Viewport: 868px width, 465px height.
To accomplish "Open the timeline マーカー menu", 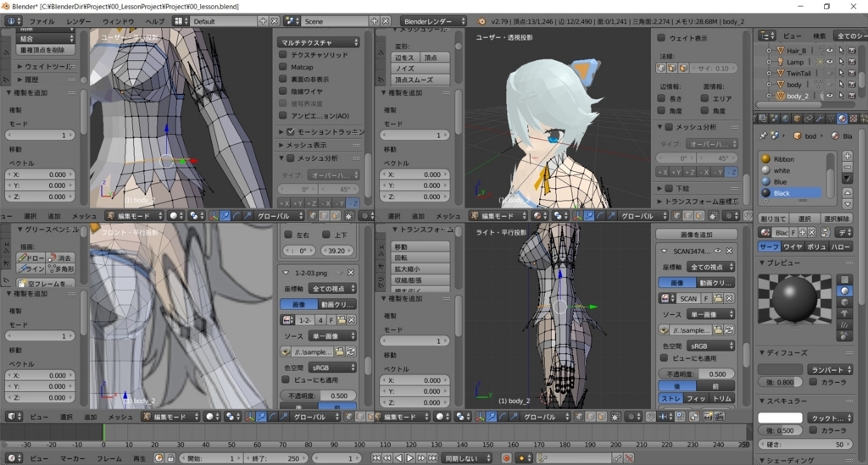I will click(x=73, y=458).
